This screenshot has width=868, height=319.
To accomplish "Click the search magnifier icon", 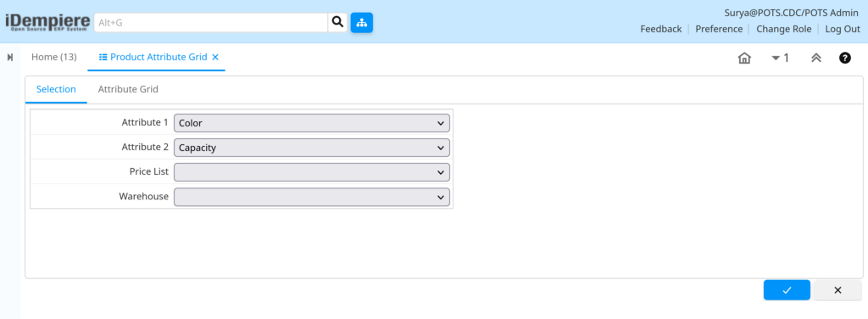I will pyautogui.click(x=337, y=22).
